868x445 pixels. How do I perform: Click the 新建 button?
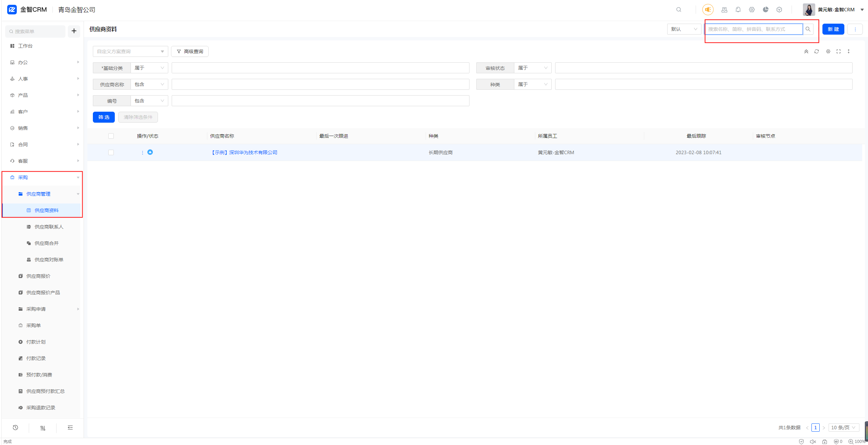point(833,29)
